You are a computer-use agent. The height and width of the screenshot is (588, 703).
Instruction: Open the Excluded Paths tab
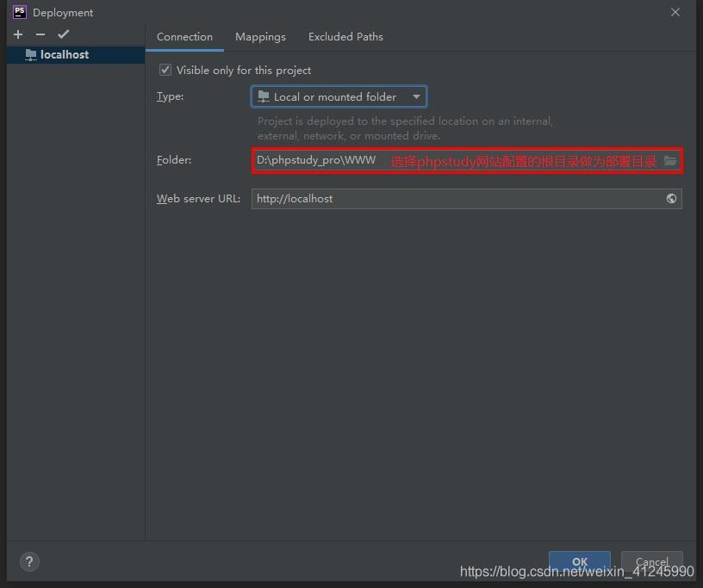click(345, 37)
